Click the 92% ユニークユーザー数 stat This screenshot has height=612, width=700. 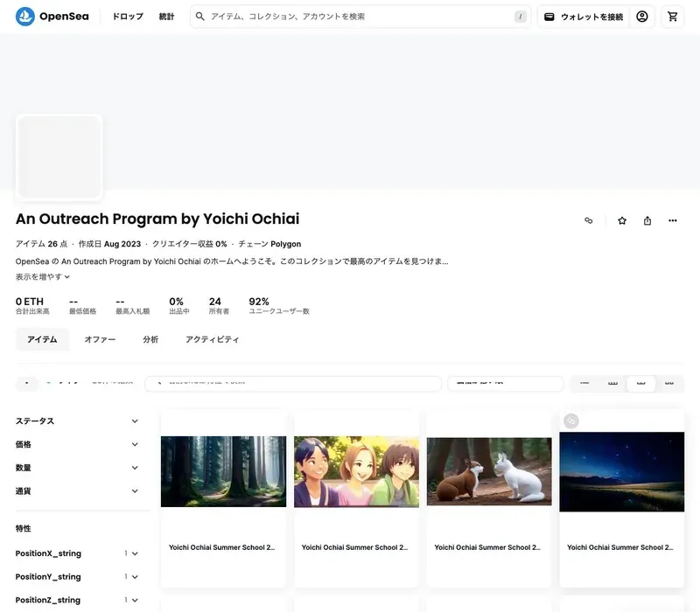tap(279, 305)
